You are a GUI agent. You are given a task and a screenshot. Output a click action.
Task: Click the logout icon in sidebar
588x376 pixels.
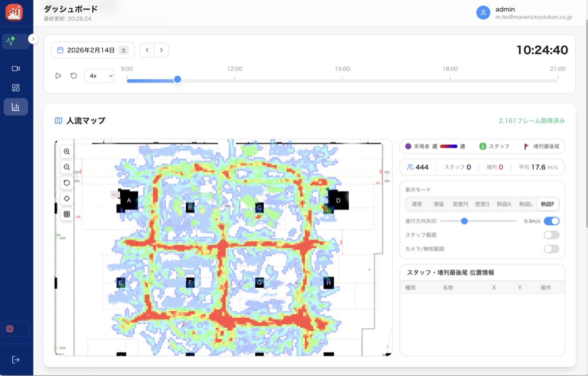pos(16,360)
